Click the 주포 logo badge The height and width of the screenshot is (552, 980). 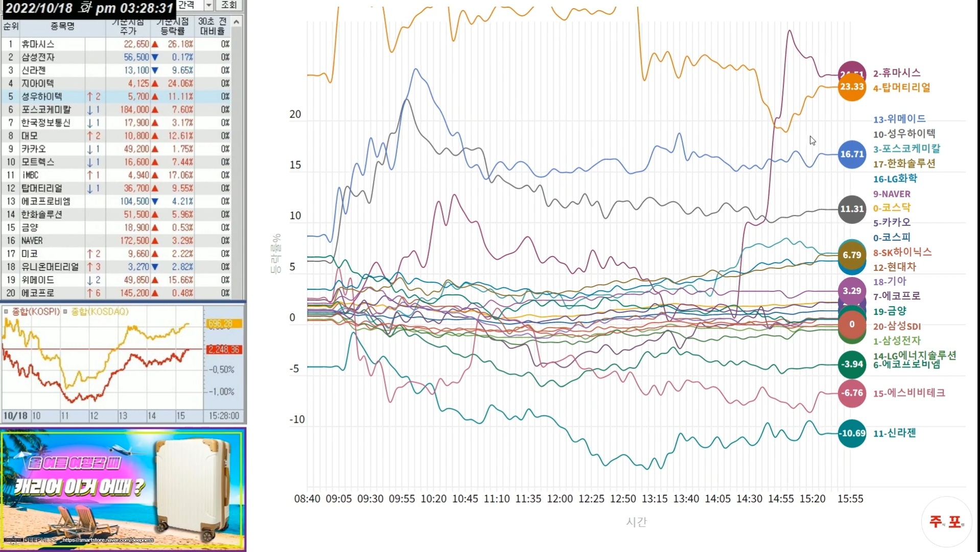point(946,521)
